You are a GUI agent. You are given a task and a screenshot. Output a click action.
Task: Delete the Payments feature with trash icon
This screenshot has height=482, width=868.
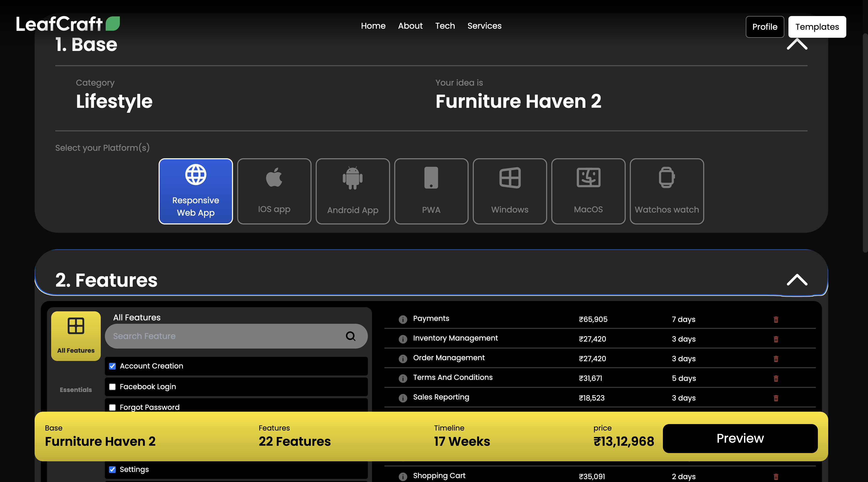pyautogui.click(x=776, y=319)
